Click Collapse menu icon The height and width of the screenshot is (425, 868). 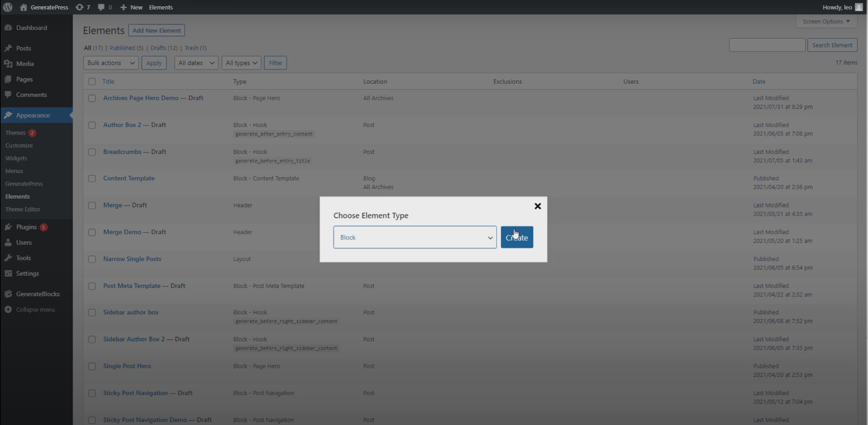tap(8, 309)
